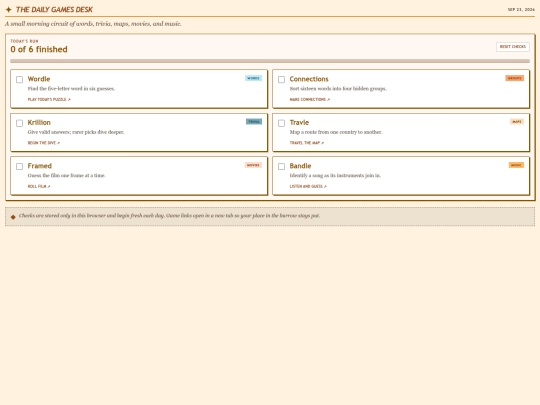Check the Framed game box

click(20, 166)
